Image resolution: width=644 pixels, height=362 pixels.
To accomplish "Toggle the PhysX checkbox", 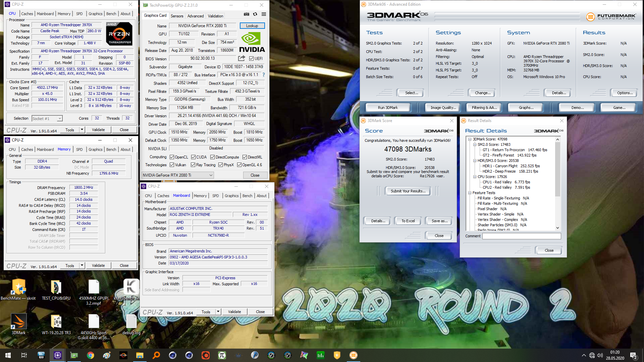I will click(220, 165).
